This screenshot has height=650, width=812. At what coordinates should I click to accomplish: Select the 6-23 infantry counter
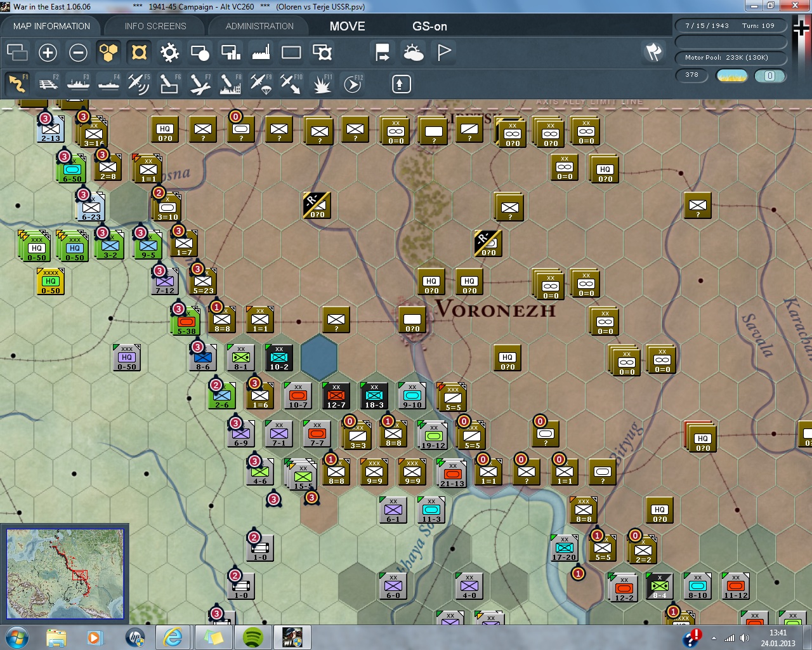coord(91,208)
